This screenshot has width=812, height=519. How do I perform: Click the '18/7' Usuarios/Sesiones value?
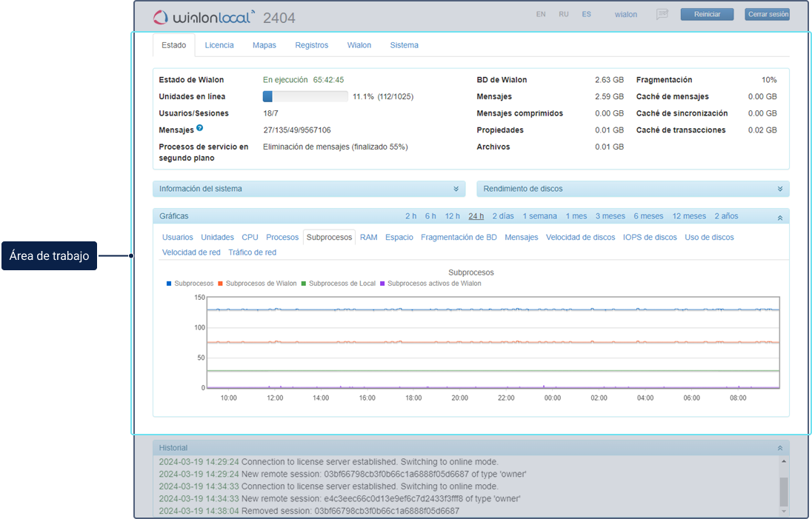coord(270,113)
